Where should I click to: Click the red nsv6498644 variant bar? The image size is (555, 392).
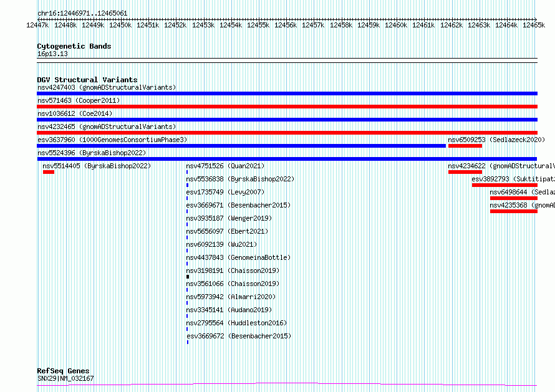tap(514, 198)
